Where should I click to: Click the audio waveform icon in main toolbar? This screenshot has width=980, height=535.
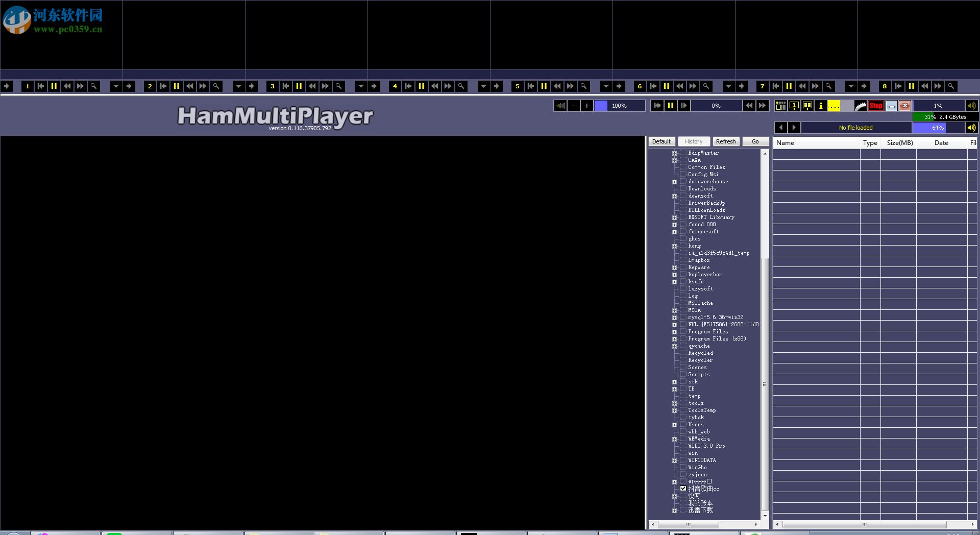560,106
